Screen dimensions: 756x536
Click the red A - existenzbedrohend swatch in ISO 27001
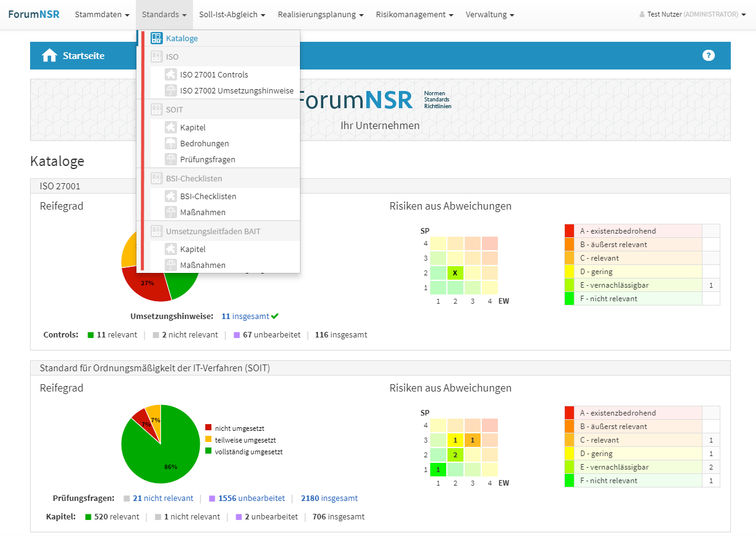tap(569, 231)
